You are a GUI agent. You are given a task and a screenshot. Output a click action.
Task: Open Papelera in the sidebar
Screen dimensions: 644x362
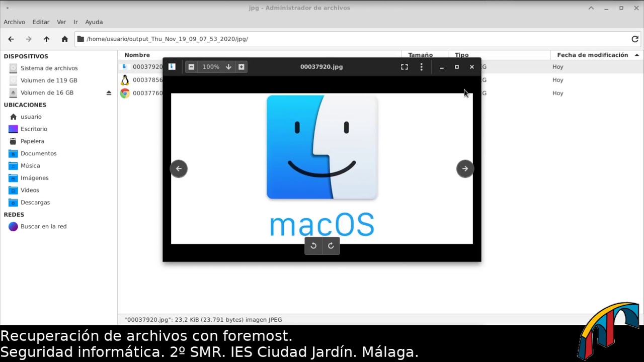pos(32,141)
